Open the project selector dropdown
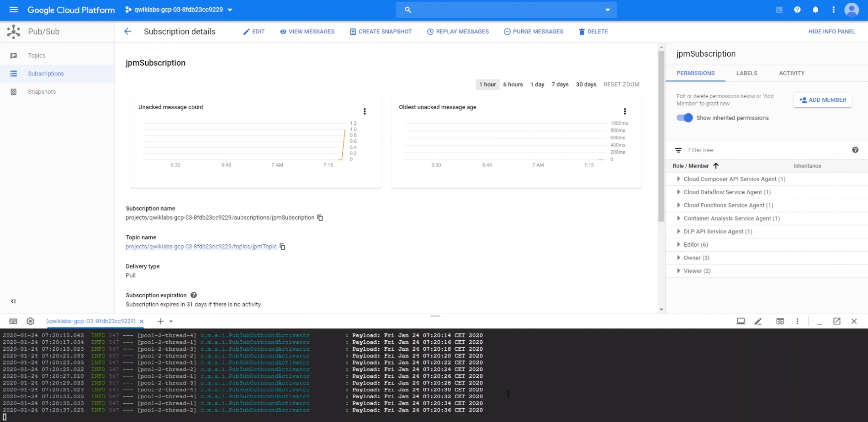The width and height of the screenshot is (868, 422). point(179,10)
